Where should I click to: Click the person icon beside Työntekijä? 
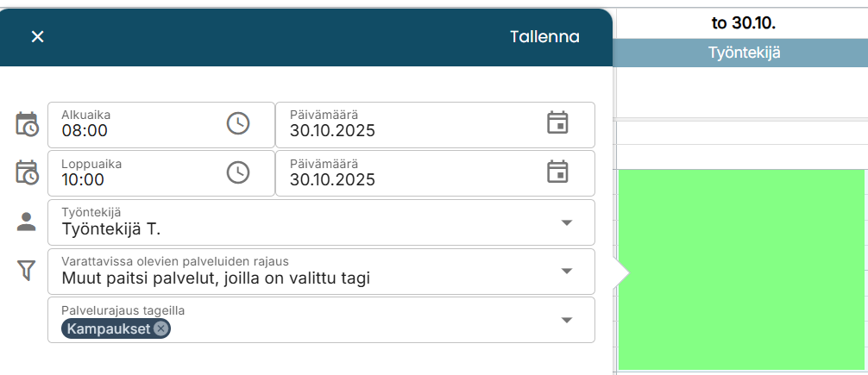(27, 222)
